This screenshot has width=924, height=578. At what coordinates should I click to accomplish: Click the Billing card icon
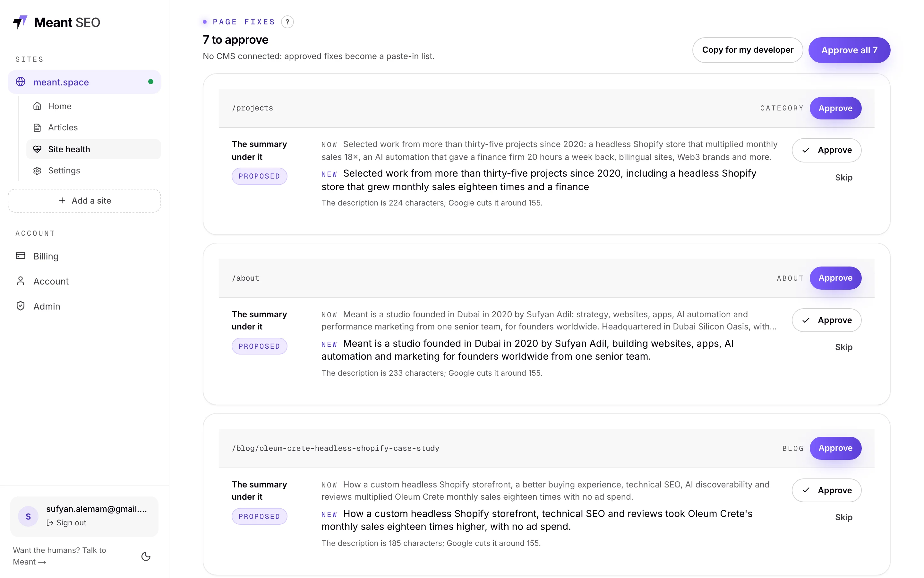21,256
